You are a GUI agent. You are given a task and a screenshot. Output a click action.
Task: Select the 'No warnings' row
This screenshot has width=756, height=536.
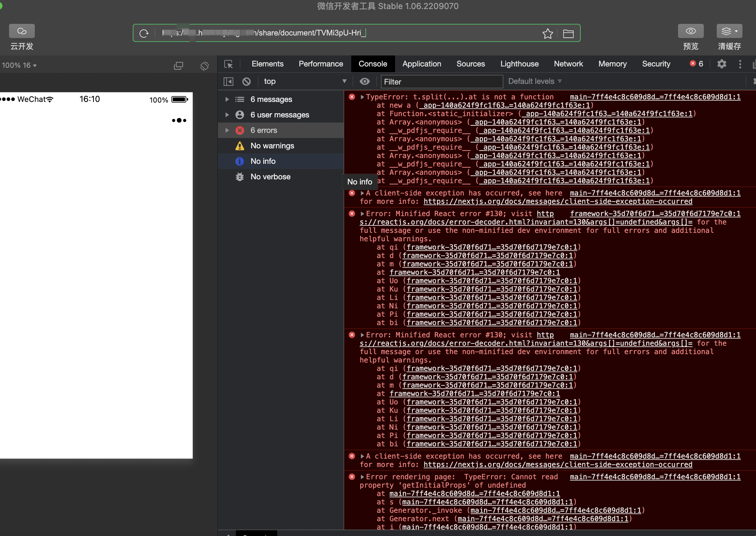tap(281, 146)
